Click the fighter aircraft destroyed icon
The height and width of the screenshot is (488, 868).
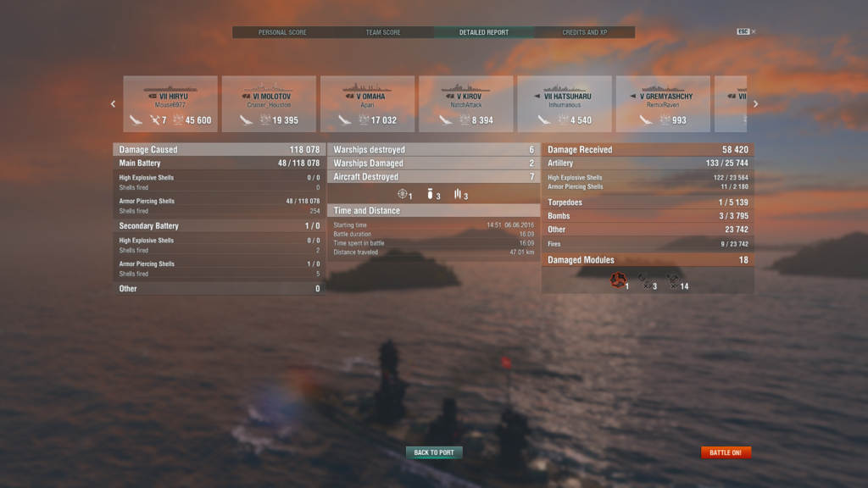coord(403,194)
